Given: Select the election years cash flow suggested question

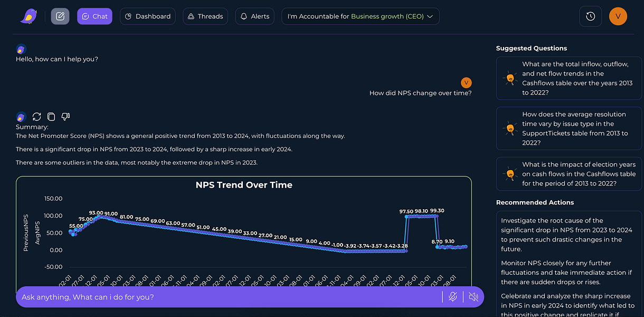Looking at the screenshot, I should pyautogui.click(x=569, y=173).
